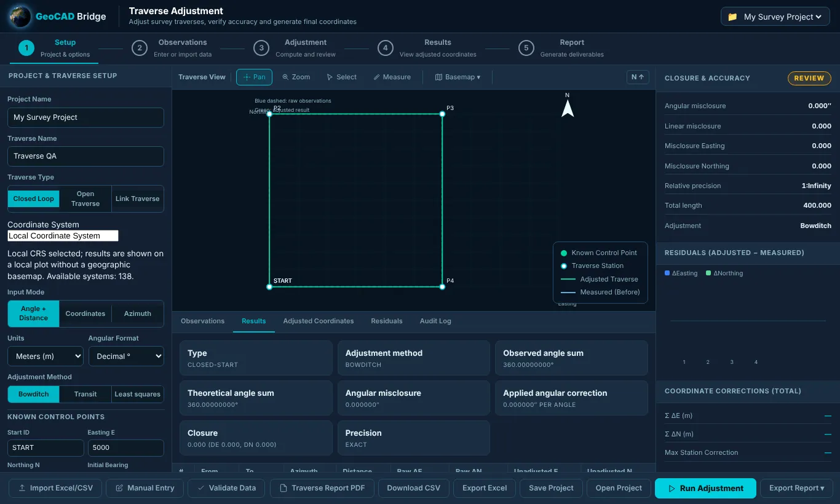The height and width of the screenshot is (504, 840).
Task: Click Save Project
Action: 552,488
